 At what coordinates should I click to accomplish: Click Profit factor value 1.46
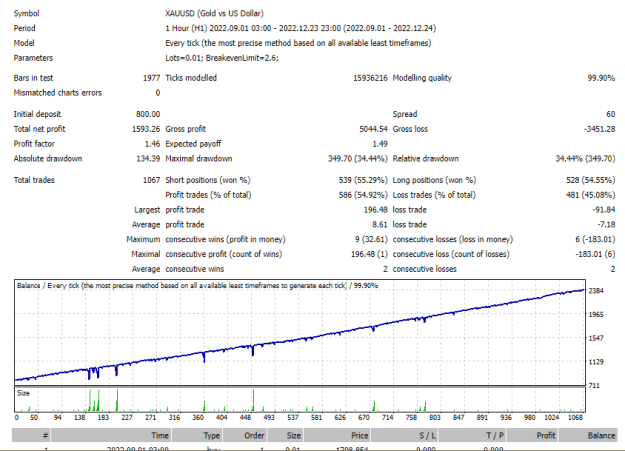(x=152, y=144)
